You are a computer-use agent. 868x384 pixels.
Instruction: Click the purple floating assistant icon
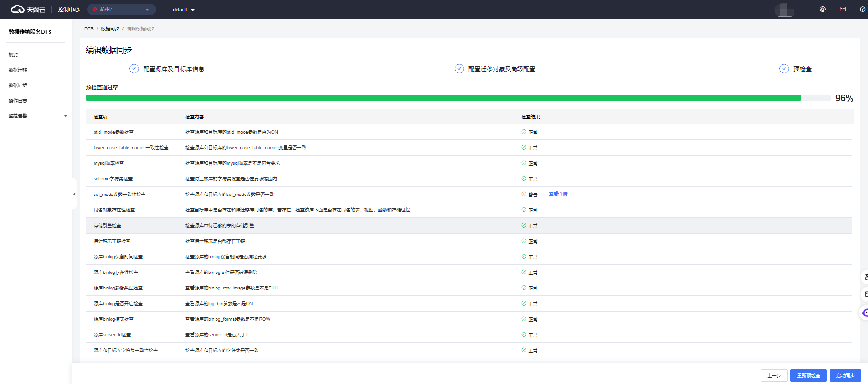pyautogui.click(x=864, y=312)
